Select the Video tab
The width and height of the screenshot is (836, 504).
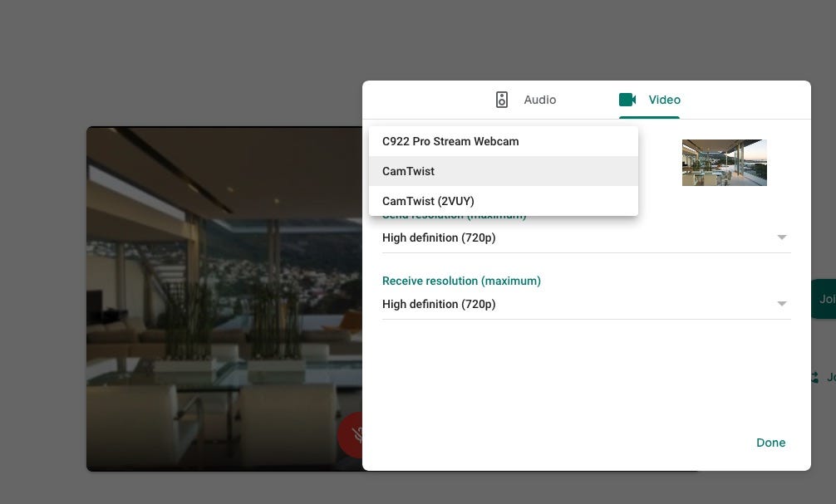pyautogui.click(x=649, y=100)
